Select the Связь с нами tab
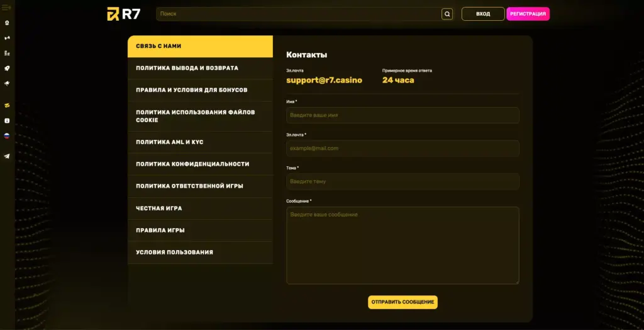This screenshot has height=330, width=644. pyautogui.click(x=200, y=46)
